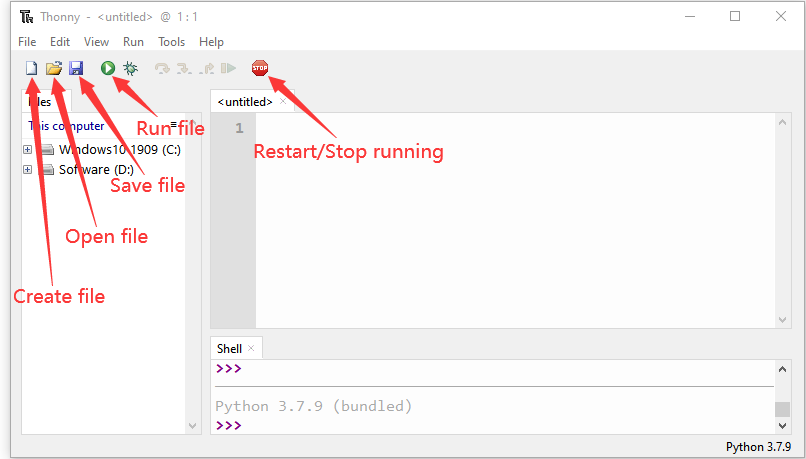
Task: Click the This computer link
Action: (66, 126)
